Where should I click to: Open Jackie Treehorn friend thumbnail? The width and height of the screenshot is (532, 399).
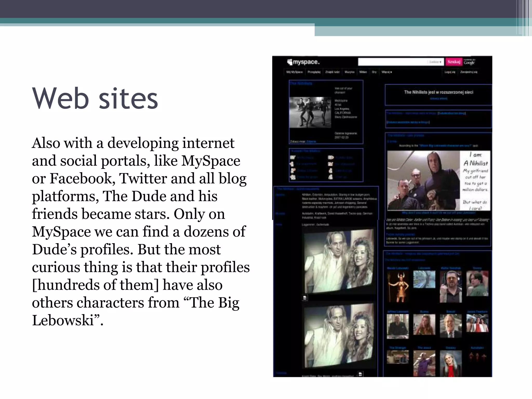[477, 323]
